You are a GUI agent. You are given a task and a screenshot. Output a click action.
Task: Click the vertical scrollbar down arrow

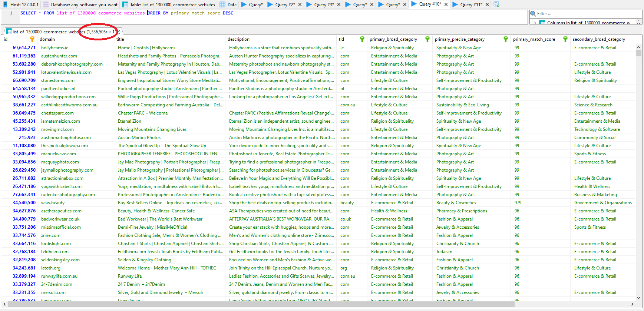pyautogui.click(x=638, y=297)
